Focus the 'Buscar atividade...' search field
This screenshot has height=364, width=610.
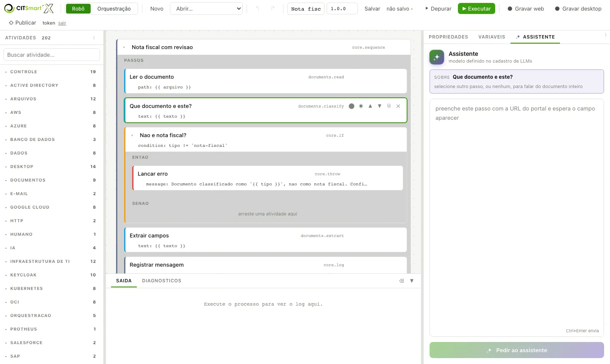point(52,55)
